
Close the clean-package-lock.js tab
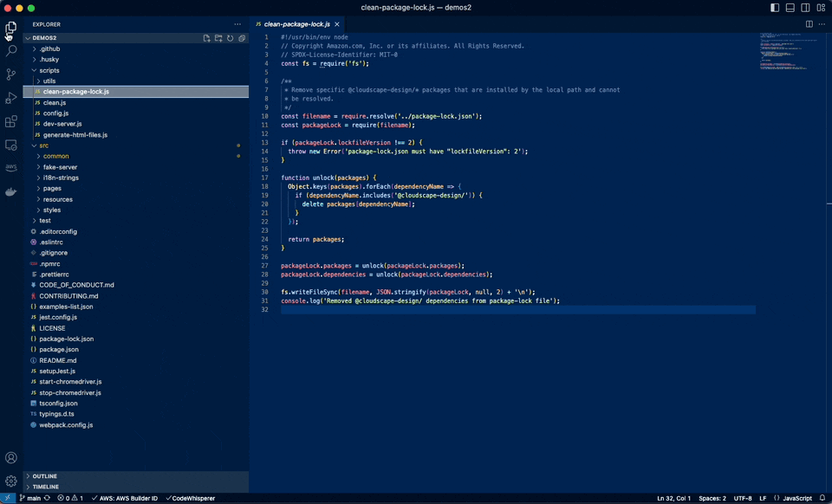337,24
